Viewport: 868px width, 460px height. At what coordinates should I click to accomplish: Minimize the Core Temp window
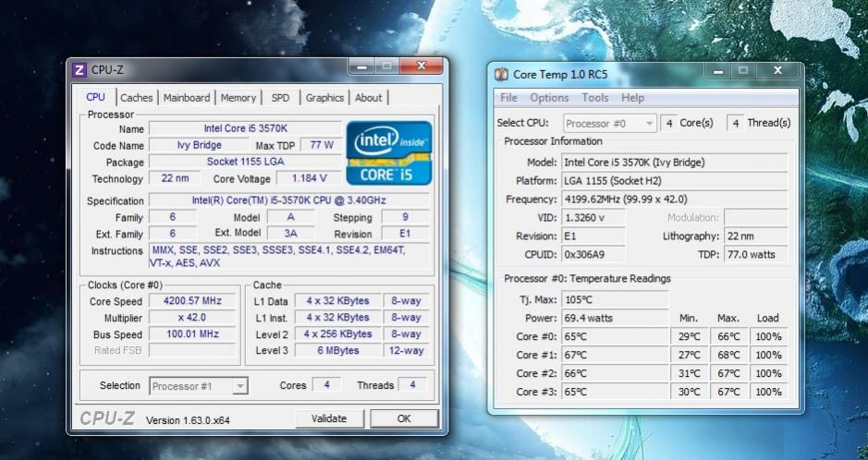click(718, 71)
